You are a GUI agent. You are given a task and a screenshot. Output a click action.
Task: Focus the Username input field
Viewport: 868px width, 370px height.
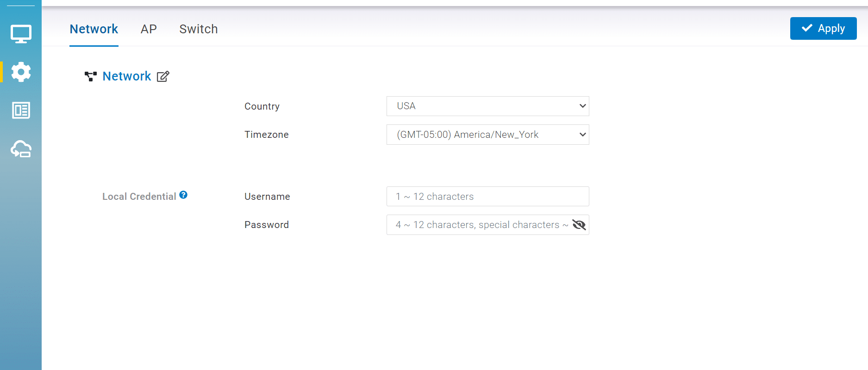[487, 197]
